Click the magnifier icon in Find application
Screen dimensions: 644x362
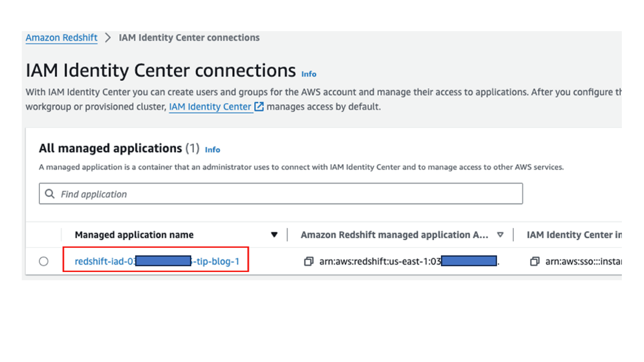[50, 194]
